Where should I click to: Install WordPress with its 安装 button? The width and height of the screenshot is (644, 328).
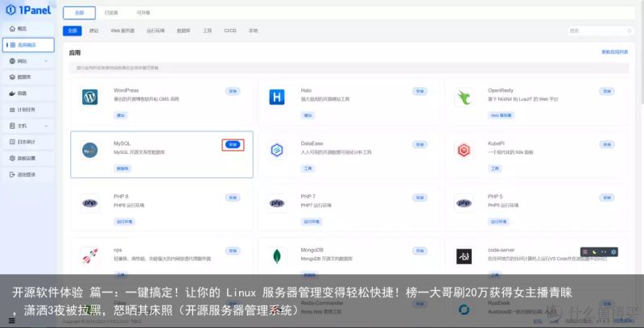pyautogui.click(x=233, y=91)
